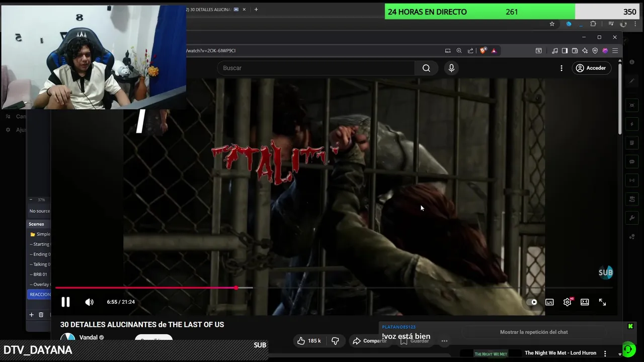Open the video title 30 DETALLES ALUCINANTES

click(142, 325)
